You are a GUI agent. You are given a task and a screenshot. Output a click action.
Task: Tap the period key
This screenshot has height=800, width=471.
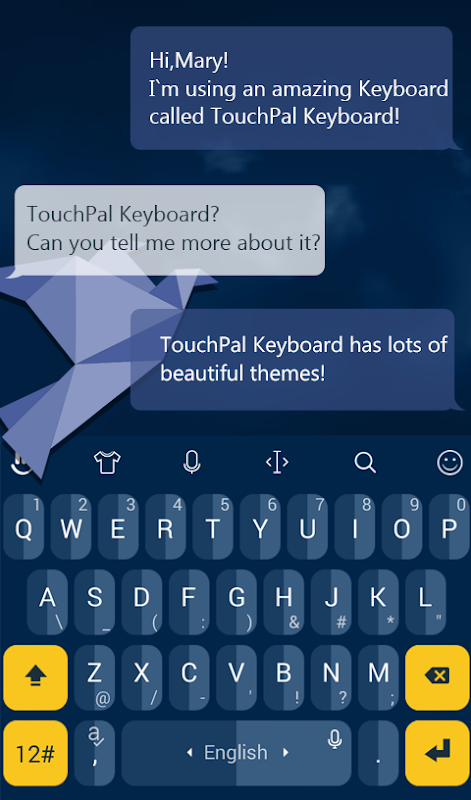pyautogui.click(x=378, y=753)
